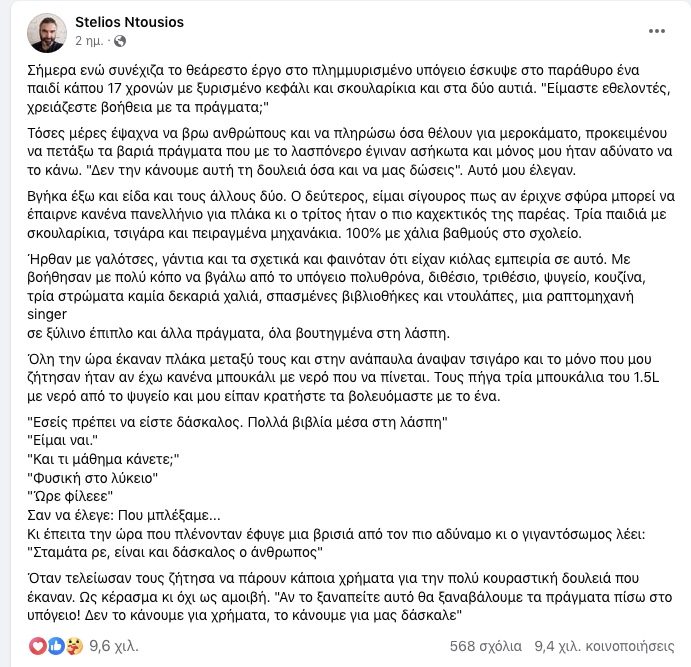Click the care hug emoji reaction icon
The width and height of the screenshot is (691, 667).
74,646
